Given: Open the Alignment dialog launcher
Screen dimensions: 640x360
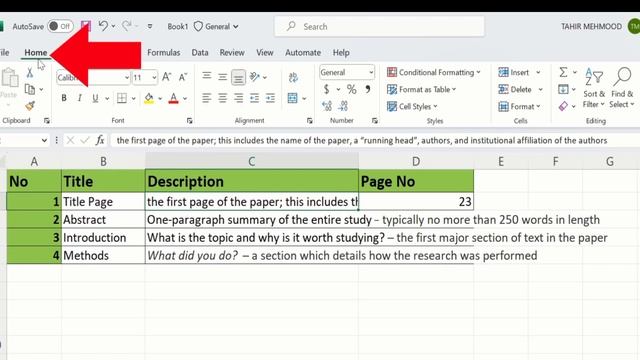Looking at the screenshot, I should click(309, 121).
